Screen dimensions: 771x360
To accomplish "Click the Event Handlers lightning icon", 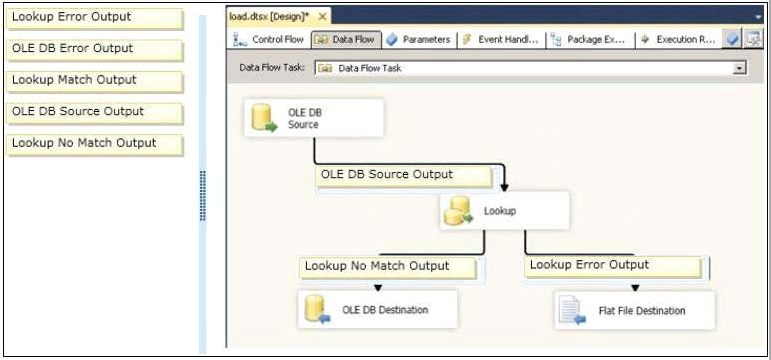I will coord(467,40).
